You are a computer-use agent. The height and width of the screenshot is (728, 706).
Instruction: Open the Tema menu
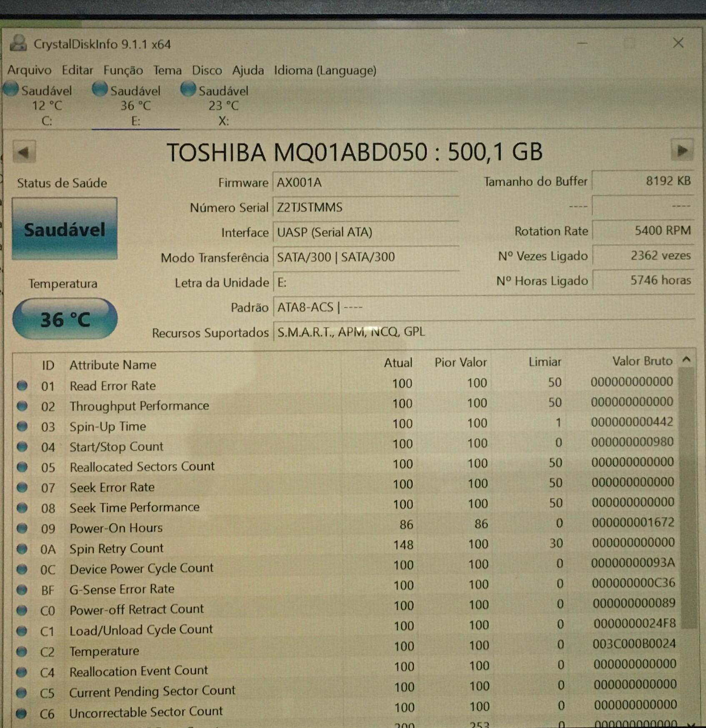(167, 70)
